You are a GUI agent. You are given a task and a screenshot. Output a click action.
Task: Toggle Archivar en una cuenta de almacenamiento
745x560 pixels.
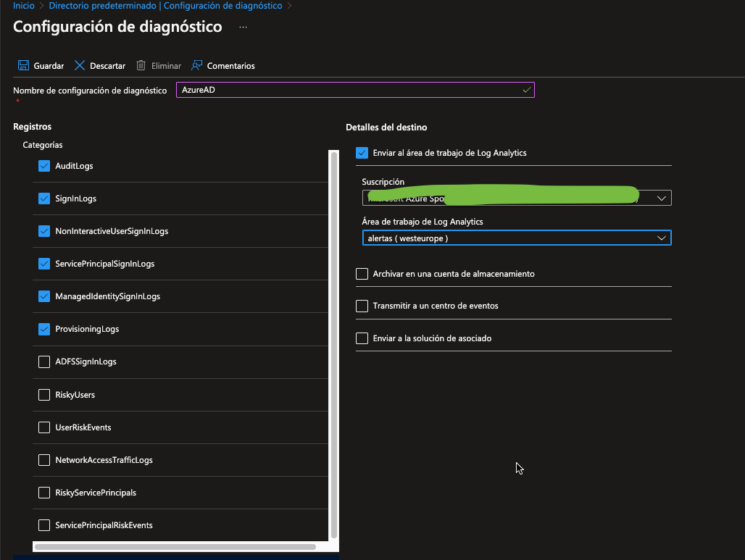(362, 274)
